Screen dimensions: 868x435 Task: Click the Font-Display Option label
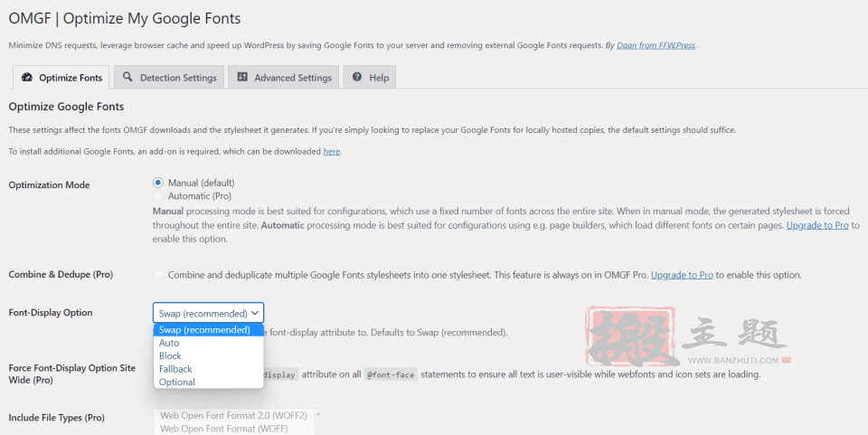[x=51, y=312]
